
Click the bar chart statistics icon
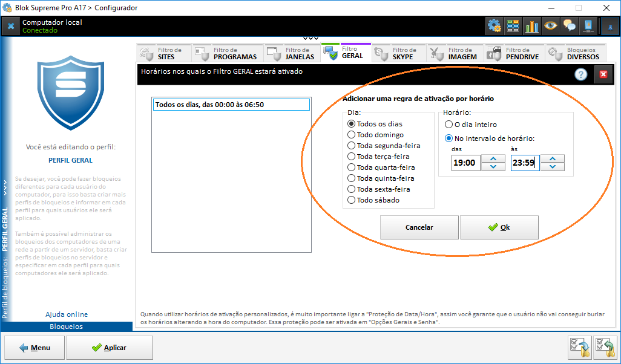[x=532, y=25]
